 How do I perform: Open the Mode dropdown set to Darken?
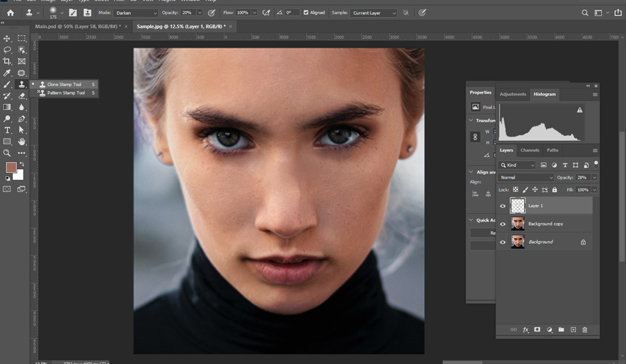pos(136,13)
